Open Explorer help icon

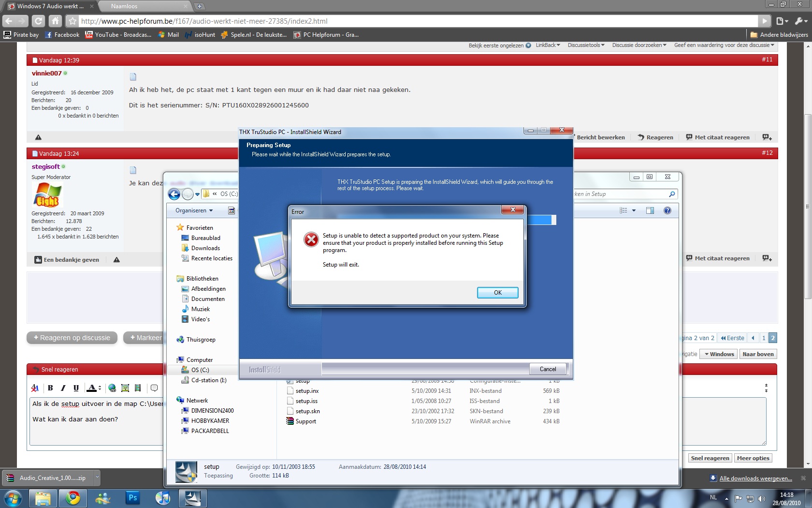point(667,210)
